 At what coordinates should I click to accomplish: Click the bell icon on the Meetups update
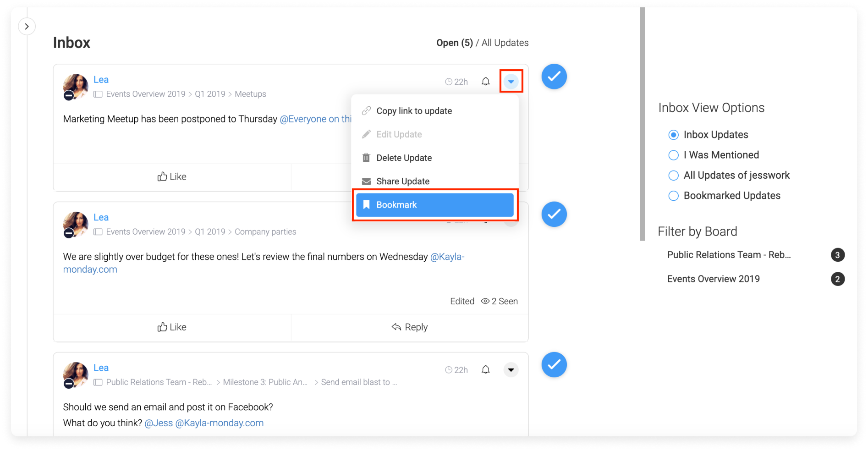tap(486, 82)
